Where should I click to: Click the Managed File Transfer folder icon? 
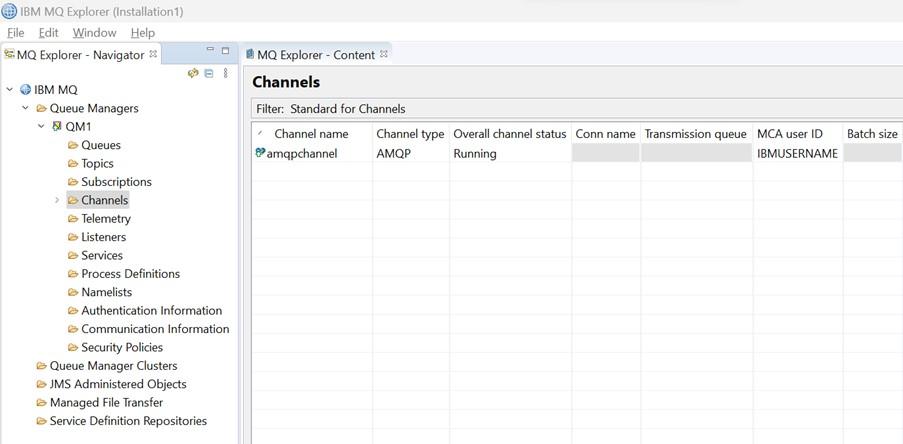point(41,403)
